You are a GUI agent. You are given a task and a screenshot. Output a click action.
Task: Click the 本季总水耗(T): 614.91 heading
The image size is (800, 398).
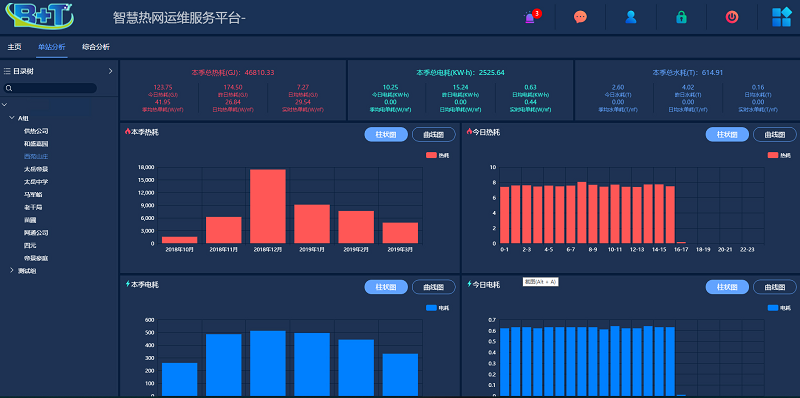click(x=688, y=72)
